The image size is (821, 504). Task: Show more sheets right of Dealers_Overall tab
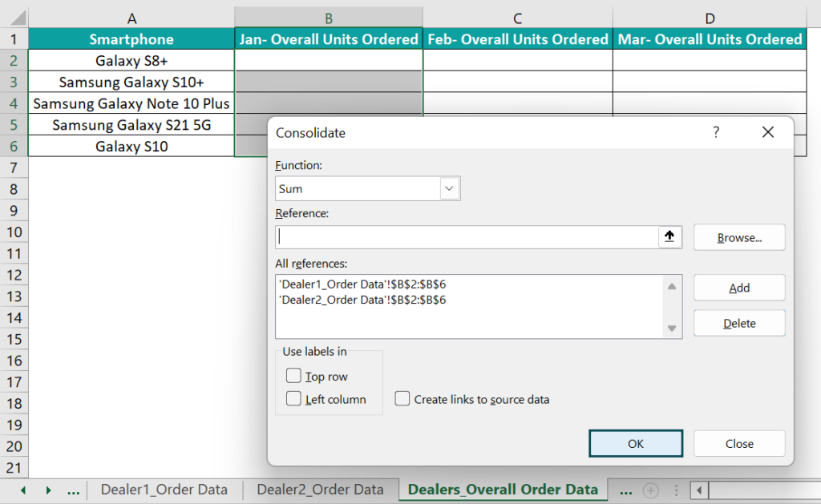(x=625, y=490)
